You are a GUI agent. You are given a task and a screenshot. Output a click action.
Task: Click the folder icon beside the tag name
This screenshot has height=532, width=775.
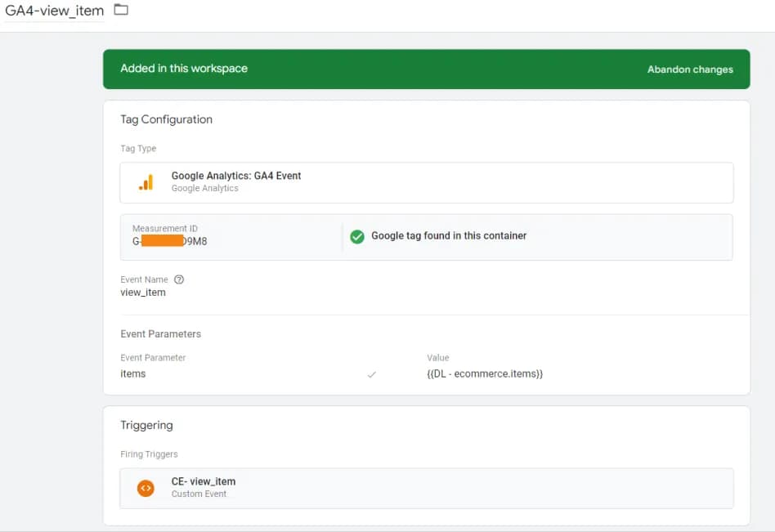click(x=121, y=9)
